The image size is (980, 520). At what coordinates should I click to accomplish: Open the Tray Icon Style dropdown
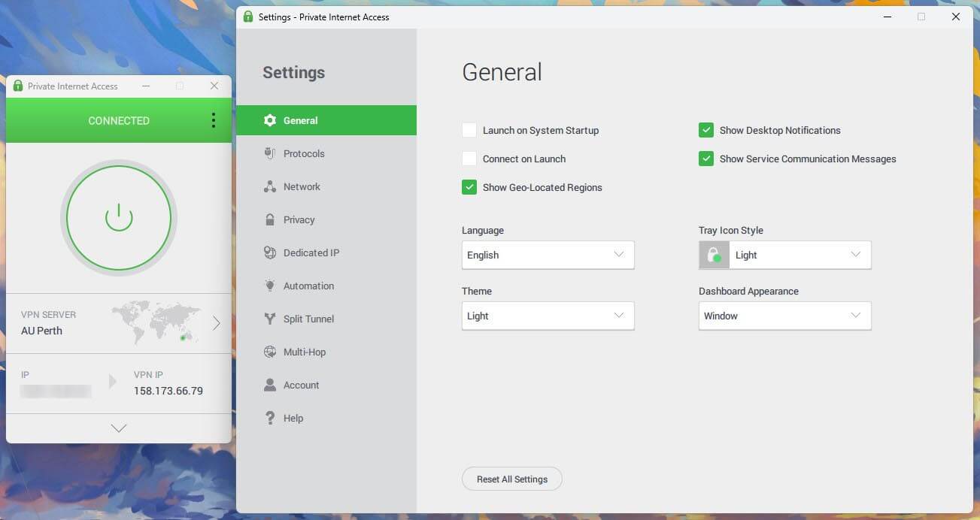click(785, 255)
